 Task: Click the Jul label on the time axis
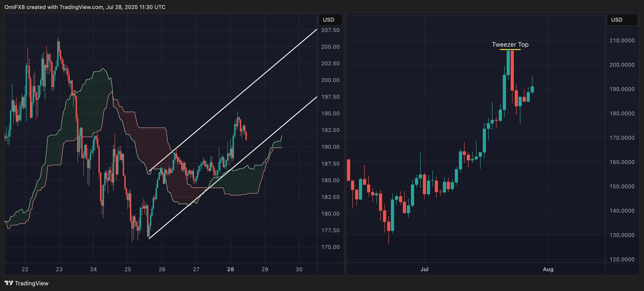tap(424, 269)
